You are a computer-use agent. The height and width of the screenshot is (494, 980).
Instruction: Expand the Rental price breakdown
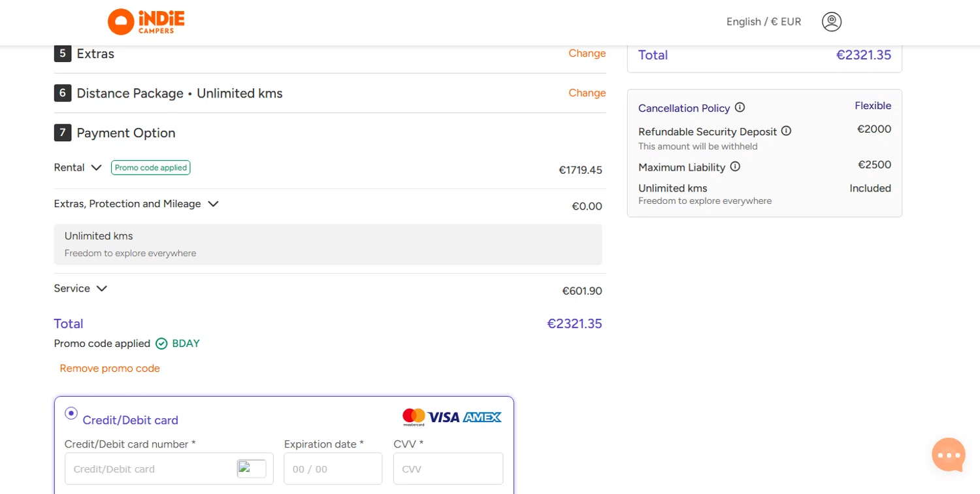tap(96, 167)
